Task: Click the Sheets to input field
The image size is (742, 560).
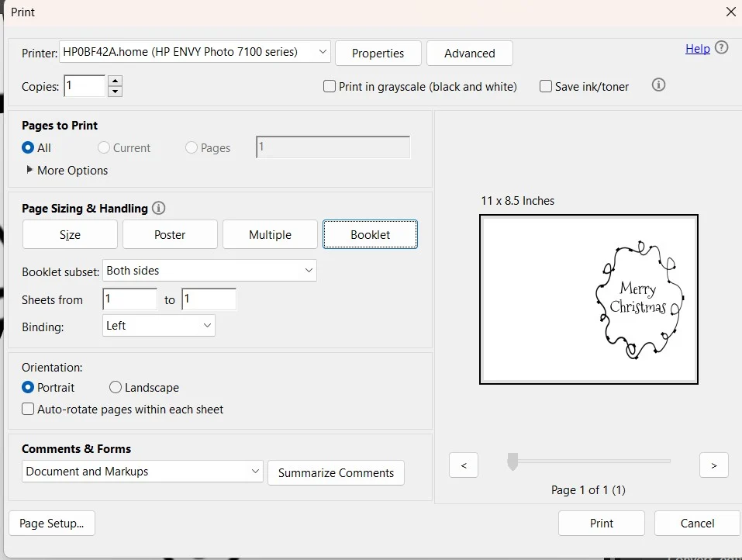Action: tap(209, 299)
